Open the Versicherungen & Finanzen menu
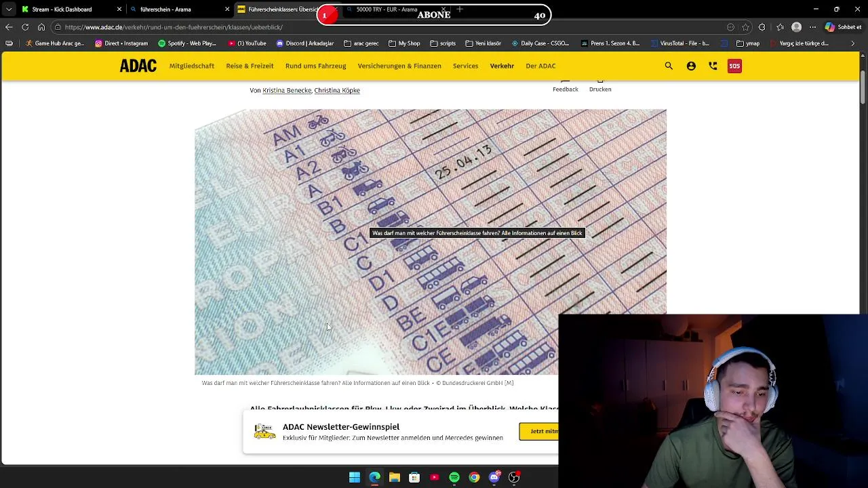 [x=399, y=66]
